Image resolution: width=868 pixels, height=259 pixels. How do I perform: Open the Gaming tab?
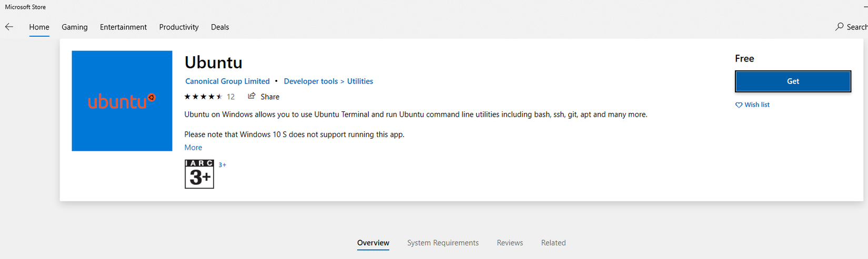click(75, 27)
